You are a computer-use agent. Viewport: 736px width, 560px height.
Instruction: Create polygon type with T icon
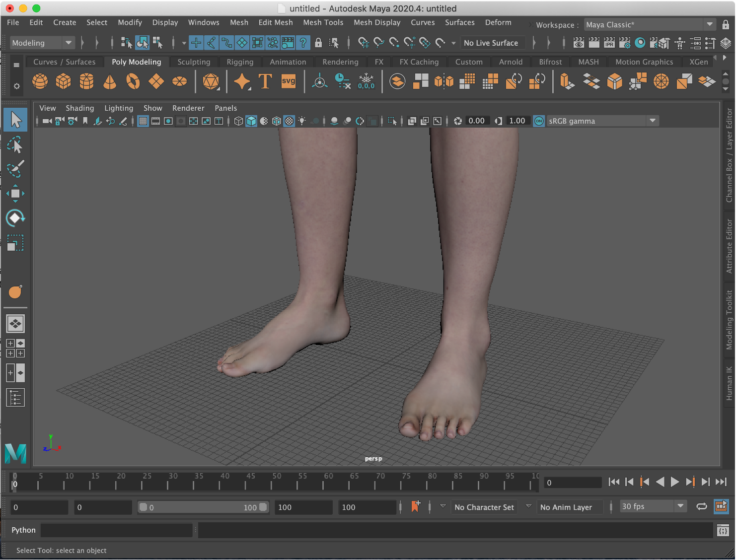coord(265,81)
